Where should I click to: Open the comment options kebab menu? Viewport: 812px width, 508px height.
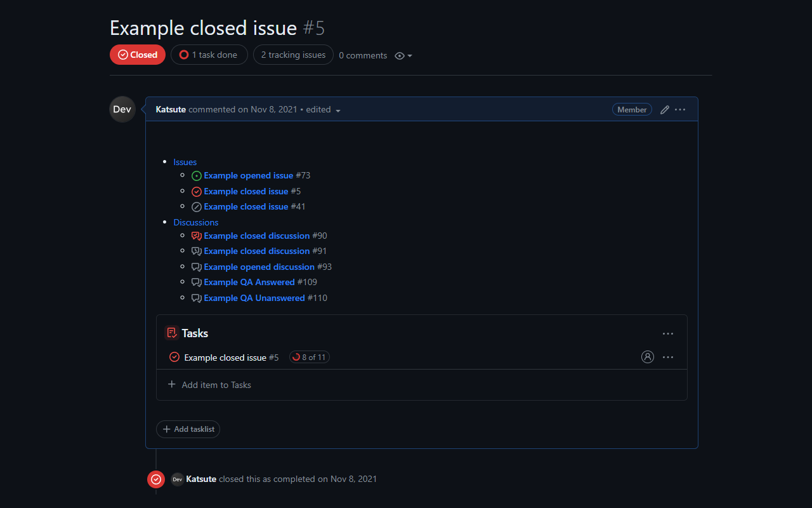pyautogui.click(x=680, y=109)
